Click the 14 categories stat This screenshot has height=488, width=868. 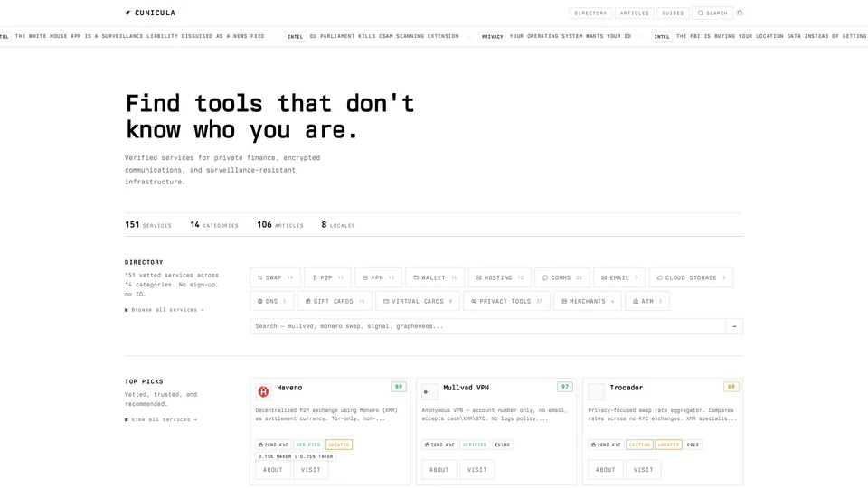pos(214,225)
